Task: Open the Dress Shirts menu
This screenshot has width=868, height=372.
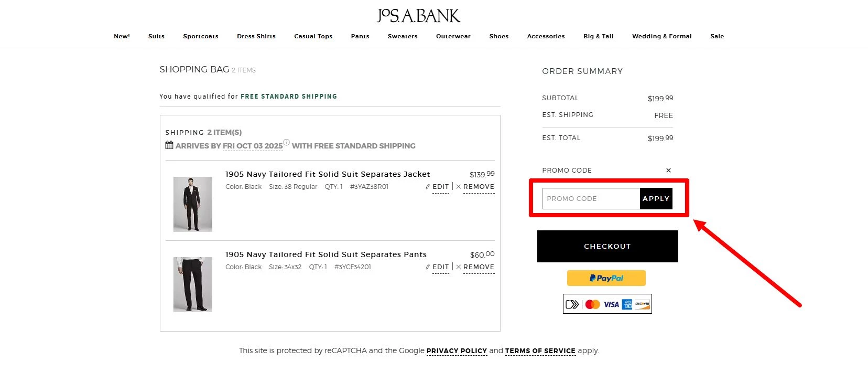Action: coord(256,36)
